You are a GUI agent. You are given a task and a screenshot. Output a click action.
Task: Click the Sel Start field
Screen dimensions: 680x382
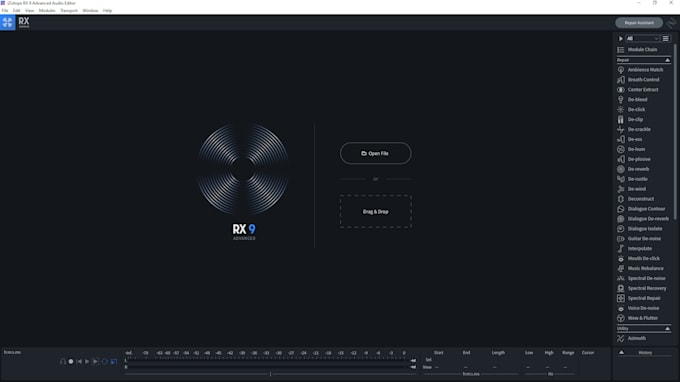(x=438, y=360)
